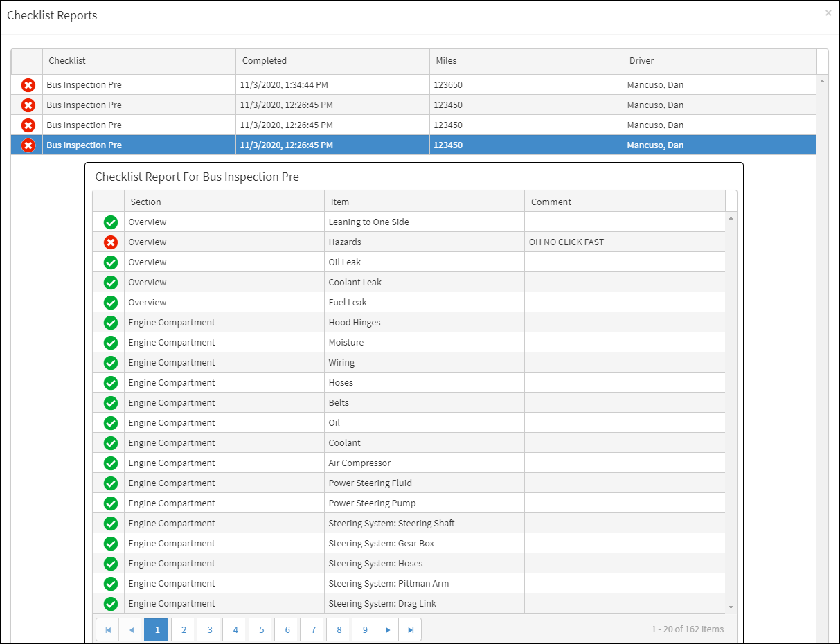
Task: Click the green check icon for Gear Box
Action: pos(110,544)
